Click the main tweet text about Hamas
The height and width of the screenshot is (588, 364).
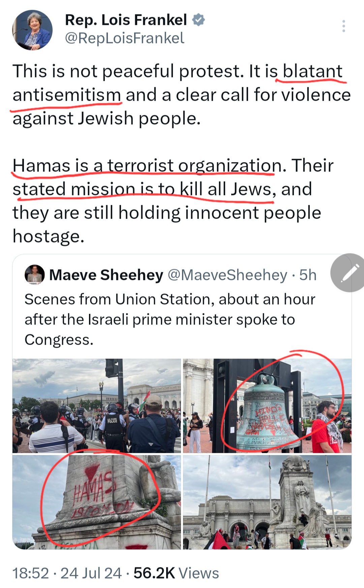tap(173, 201)
